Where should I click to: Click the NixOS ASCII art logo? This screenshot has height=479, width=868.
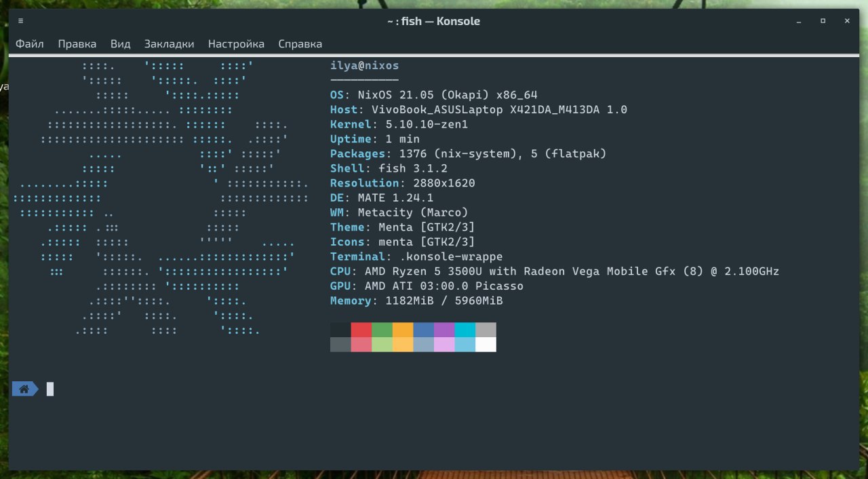pyautogui.click(x=161, y=198)
